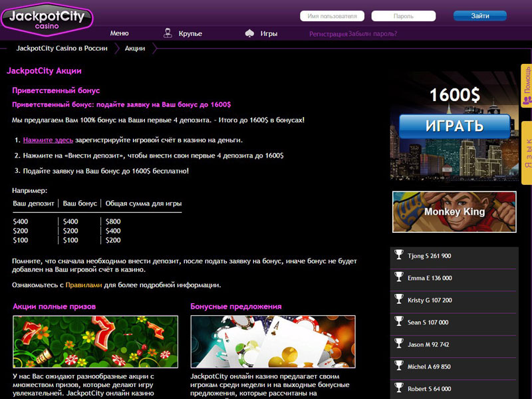Image resolution: width=532 pixels, height=399 pixels.
Task: Focus the Пароль password field
Action: 404,16
